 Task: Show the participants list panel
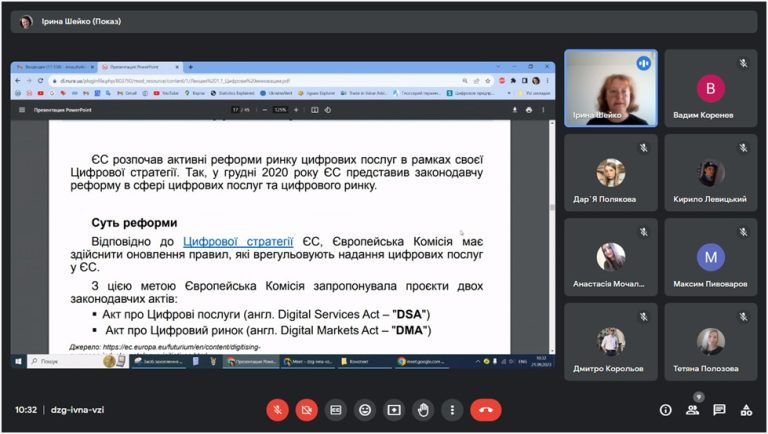click(693, 410)
